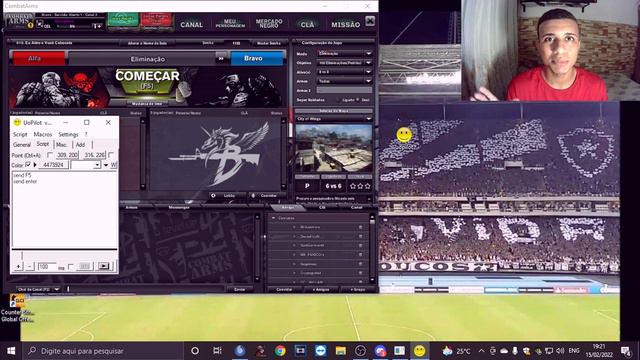
Task: Switch to UoPilot General tab
Action: point(22,144)
